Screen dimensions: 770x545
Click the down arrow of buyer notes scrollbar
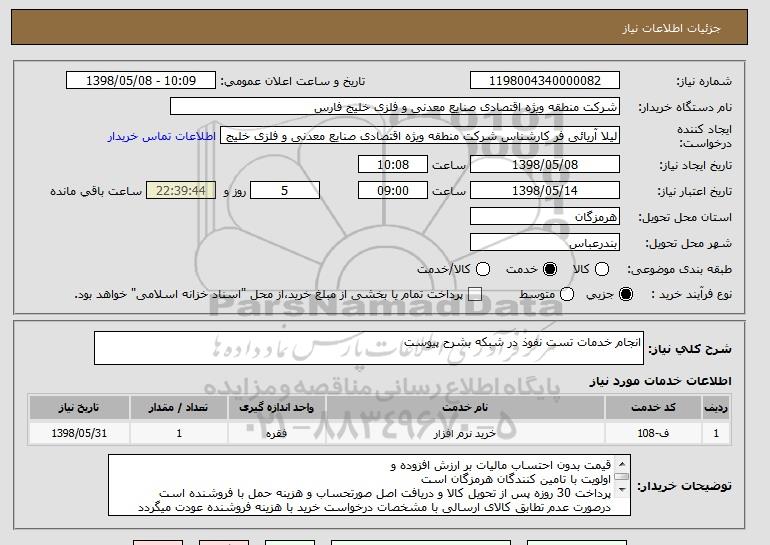click(622, 490)
